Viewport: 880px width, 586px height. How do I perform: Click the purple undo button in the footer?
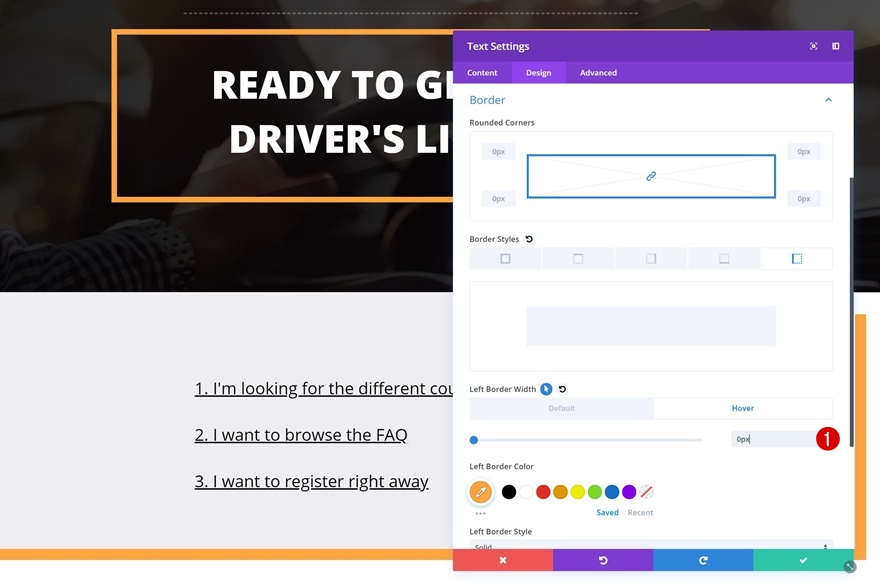click(x=603, y=560)
